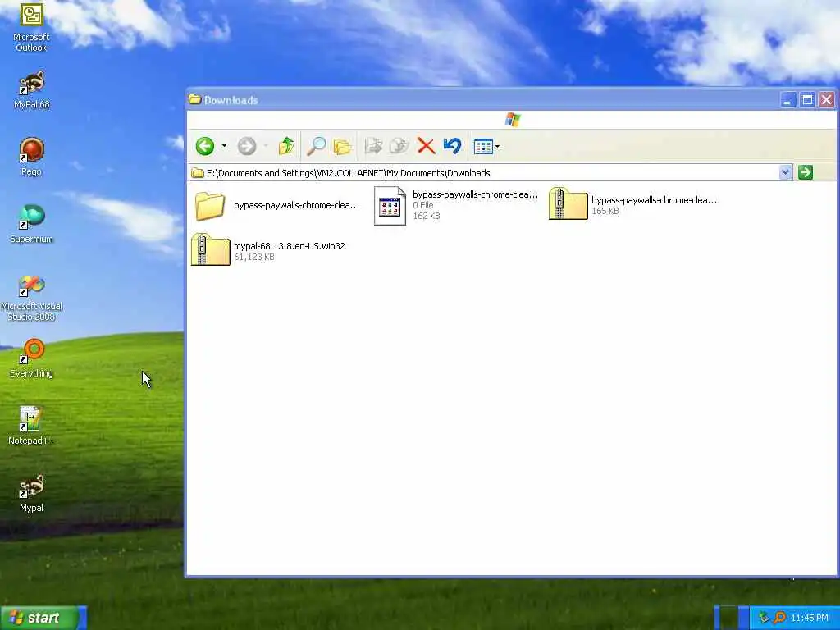Select the mypal-68.13.8.en-US.win32 zip archive
Image resolution: width=840 pixels, height=630 pixels.
coord(268,249)
